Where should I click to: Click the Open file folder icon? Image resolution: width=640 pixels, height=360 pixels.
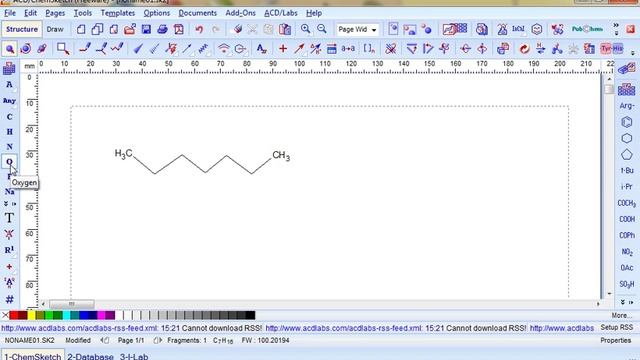point(130,29)
